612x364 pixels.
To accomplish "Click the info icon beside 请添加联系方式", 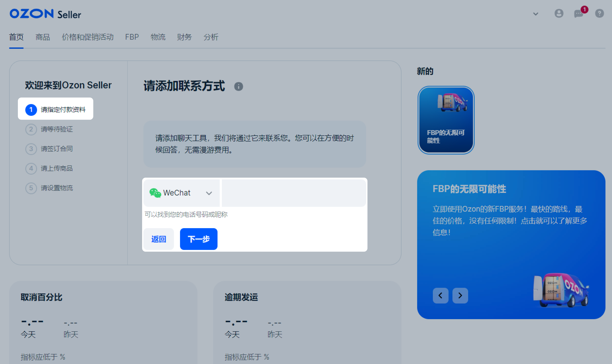I will [x=239, y=86].
